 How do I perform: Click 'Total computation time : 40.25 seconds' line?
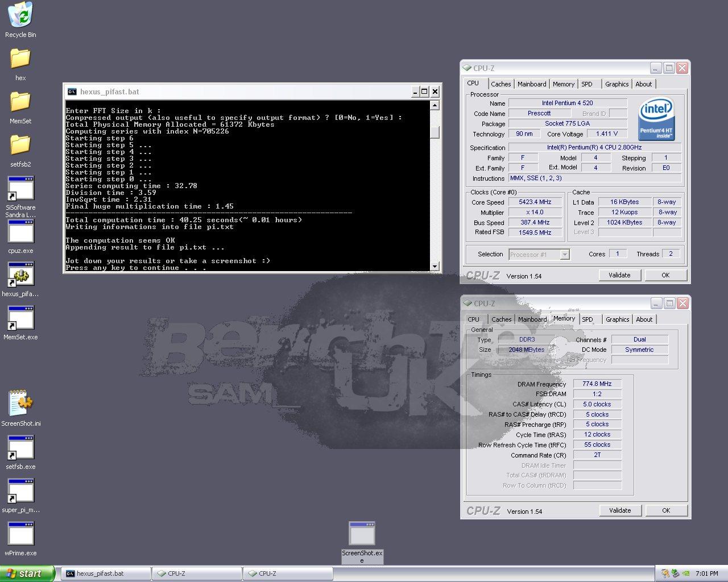(184, 220)
